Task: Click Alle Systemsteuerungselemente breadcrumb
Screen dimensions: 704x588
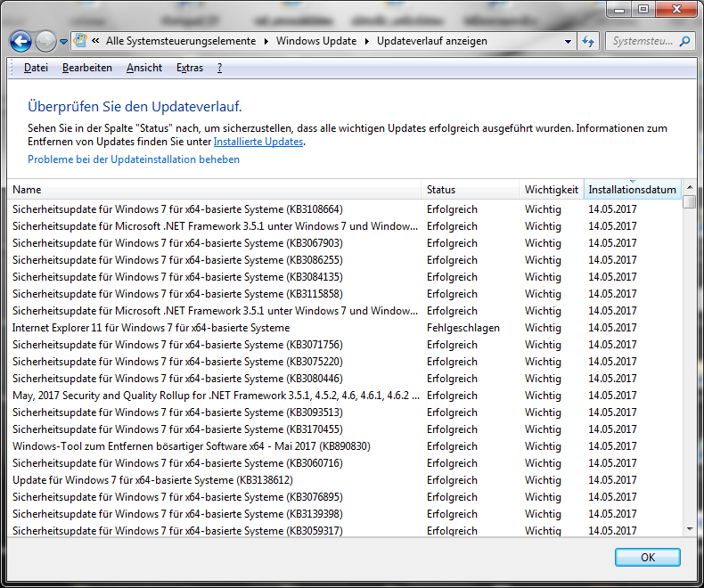Action: point(181,41)
